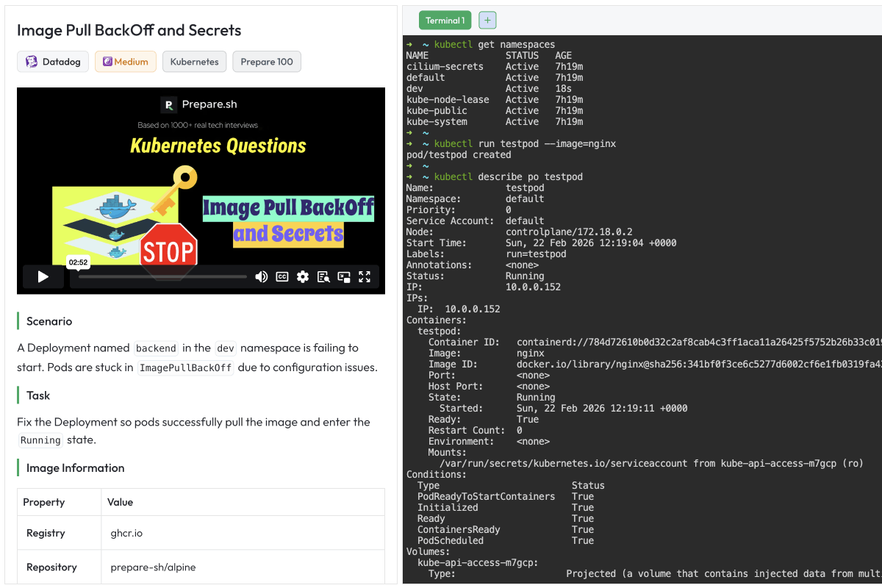The height and width of the screenshot is (588, 882).
Task: Click the Prepare 100 tag
Action: tap(267, 62)
